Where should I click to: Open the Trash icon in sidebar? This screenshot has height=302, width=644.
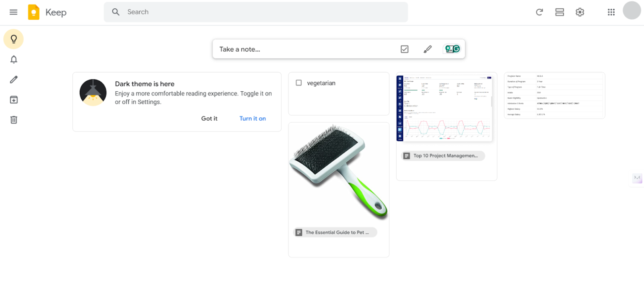[13, 120]
